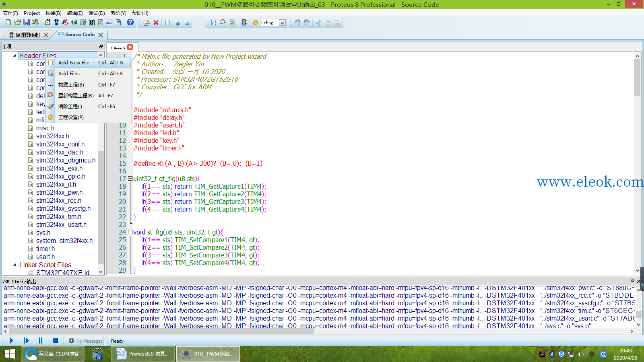The image size is (644, 362).
Task: Collapse the Linker Script Files node
Action: pyautogui.click(x=15, y=265)
